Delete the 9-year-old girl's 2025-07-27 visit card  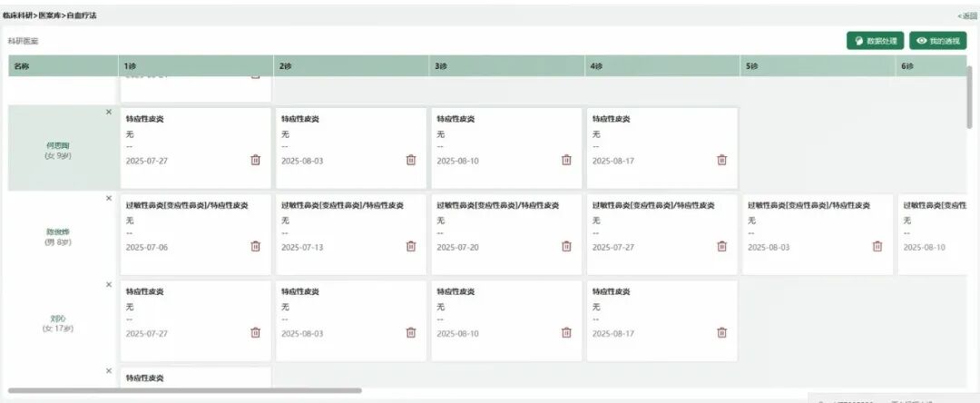256,160
